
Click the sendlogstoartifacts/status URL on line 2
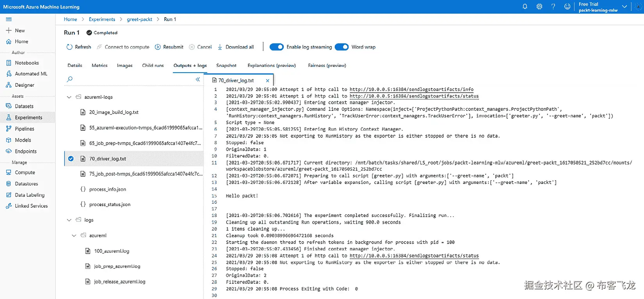tap(414, 96)
